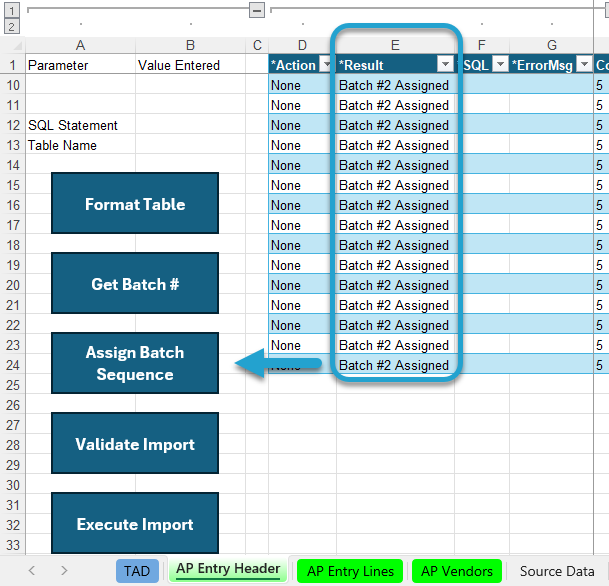Select outline level 2 button
The height and width of the screenshot is (586, 609).
tap(12, 27)
